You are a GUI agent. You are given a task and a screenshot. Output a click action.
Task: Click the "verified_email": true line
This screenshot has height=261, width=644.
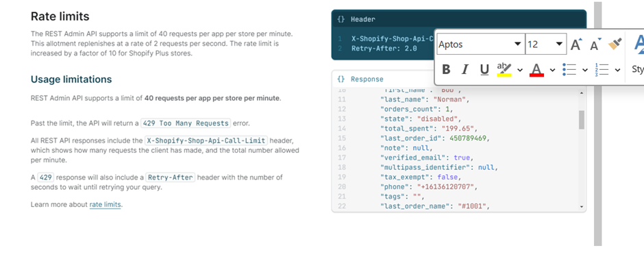click(428, 158)
